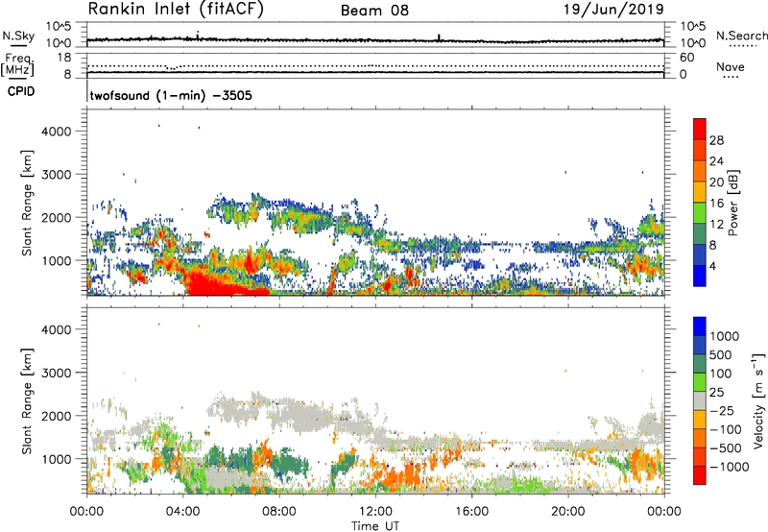Click the yellow band of power colorbar
Viewport: 768px width, 532px height.
700,191
